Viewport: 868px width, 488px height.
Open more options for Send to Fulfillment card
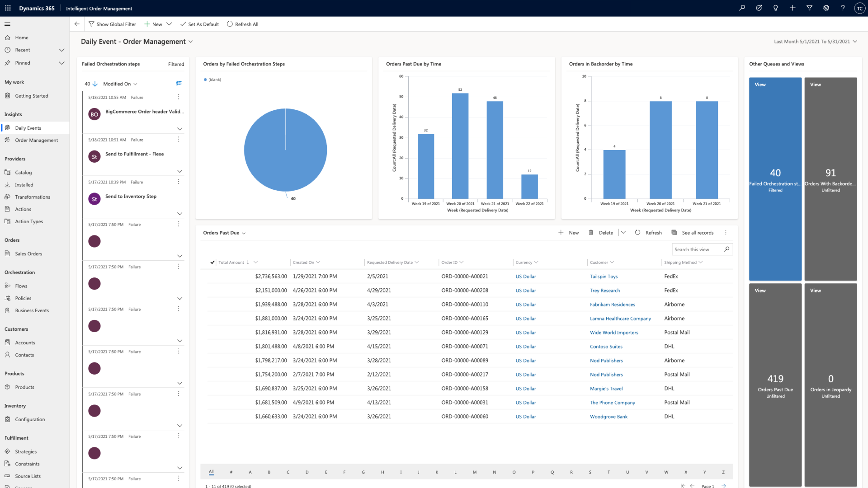coord(179,140)
